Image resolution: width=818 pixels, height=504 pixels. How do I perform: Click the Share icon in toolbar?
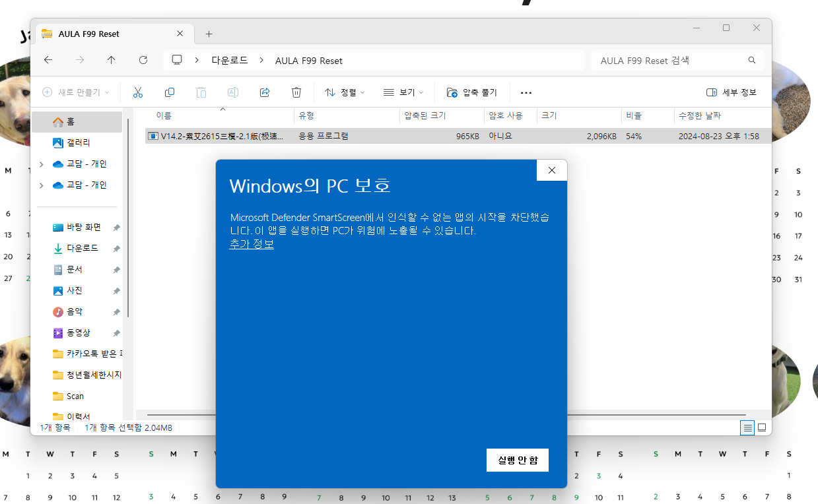point(265,92)
